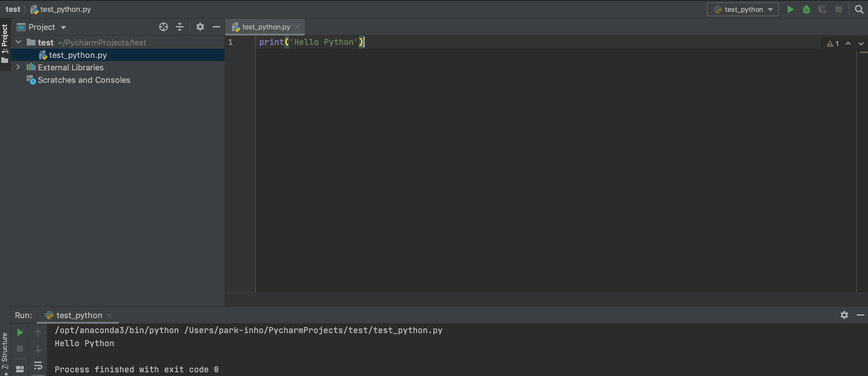Expand External Libraries tree node

18,67
